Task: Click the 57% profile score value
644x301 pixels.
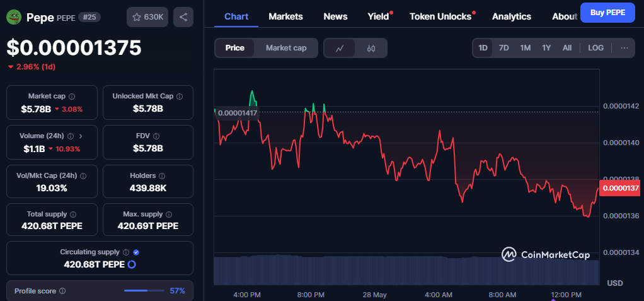Action: (x=178, y=291)
